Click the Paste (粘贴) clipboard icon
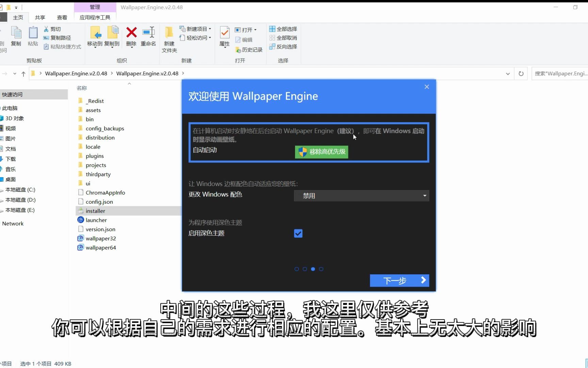 pyautogui.click(x=33, y=36)
